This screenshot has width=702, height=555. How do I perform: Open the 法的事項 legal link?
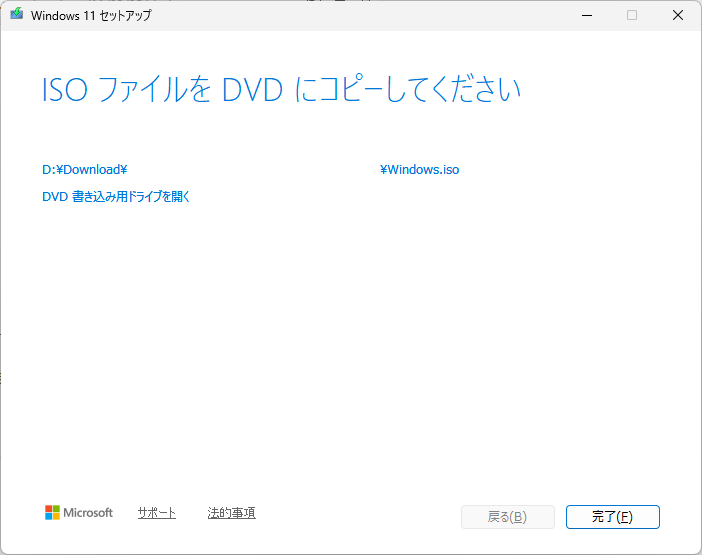point(231,513)
